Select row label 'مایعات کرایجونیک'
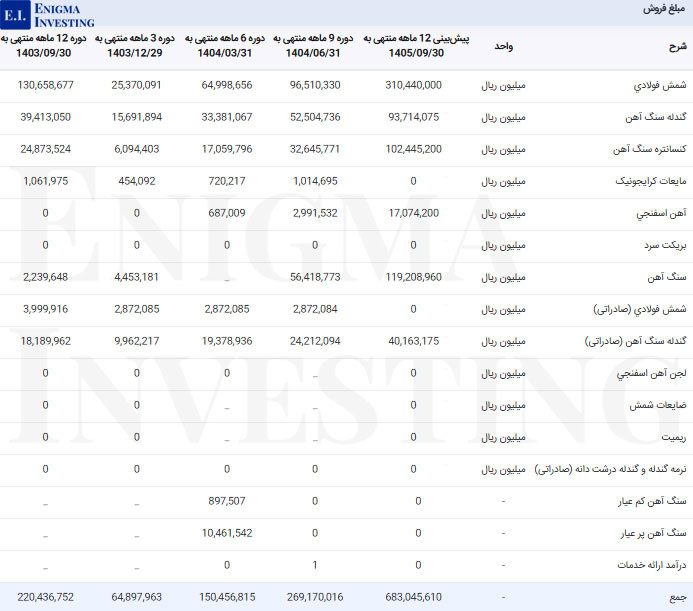 (x=651, y=181)
